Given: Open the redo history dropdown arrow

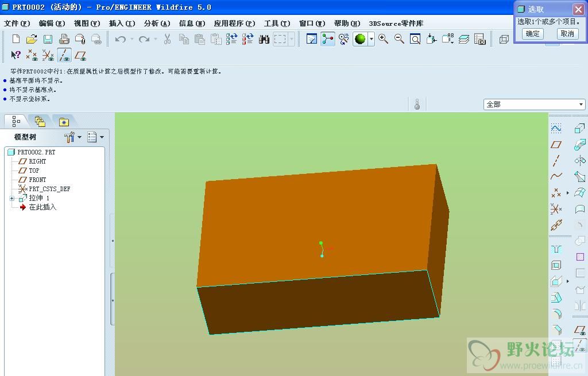Looking at the screenshot, I should [x=155, y=39].
